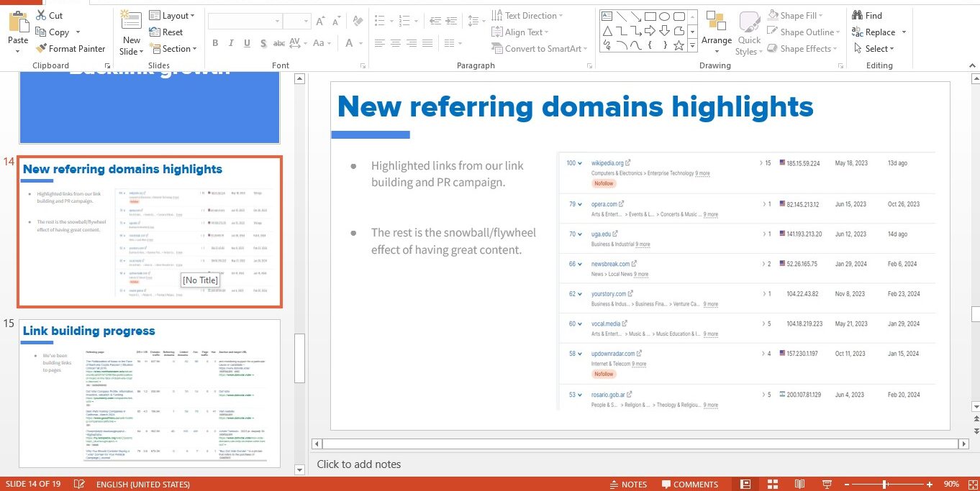The height and width of the screenshot is (491, 980).
Task: Select the Rectangle shape
Action: point(650,16)
